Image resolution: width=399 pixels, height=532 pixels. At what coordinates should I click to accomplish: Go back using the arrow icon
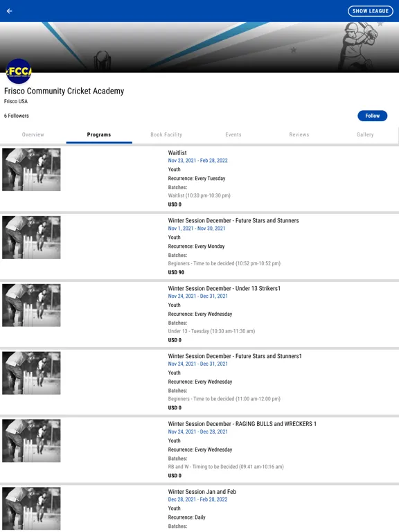(x=10, y=11)
